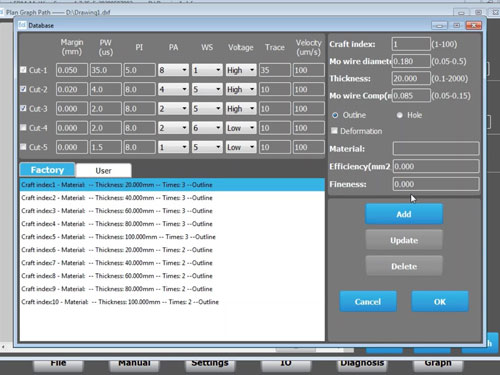Open the Cut-3 WS dropdown
The image size is (500, 375).
(207, 109)
